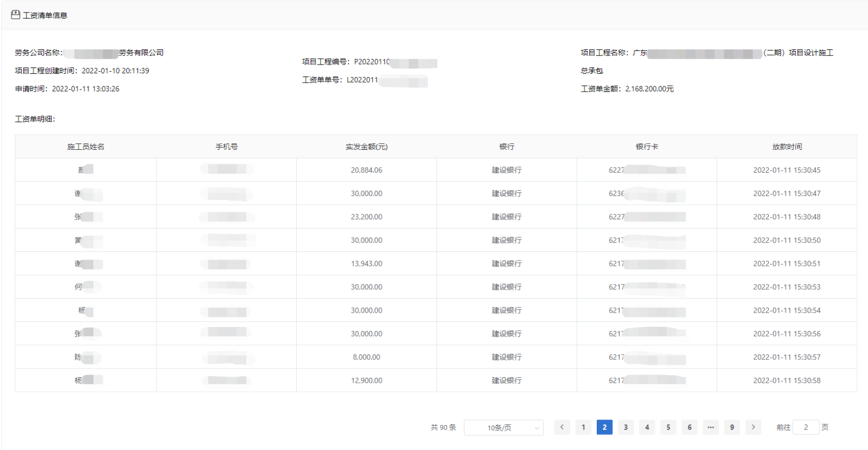Click the 放款时间 column header
The width and height of the screenshot is (868, 450).
pos(787,147)
